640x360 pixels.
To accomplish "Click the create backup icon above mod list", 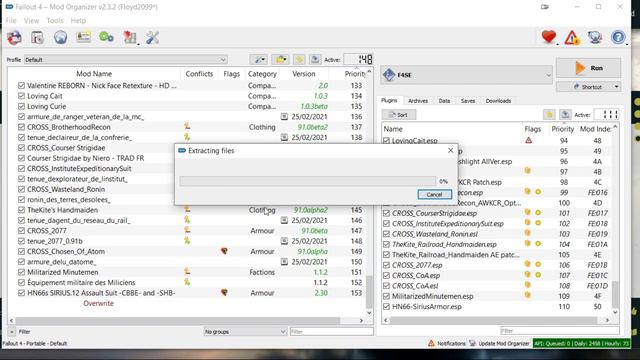I will click(315, 60).
